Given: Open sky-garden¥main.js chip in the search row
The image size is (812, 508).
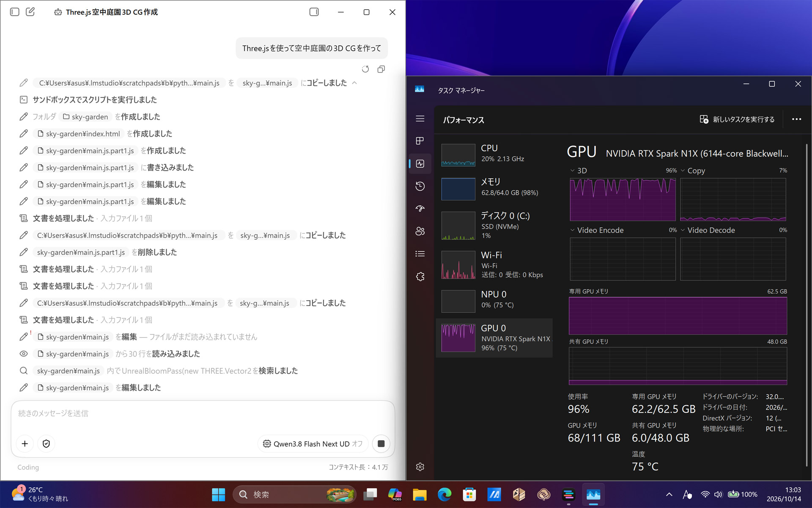Looking at the screenshot, I should (69, 371).
